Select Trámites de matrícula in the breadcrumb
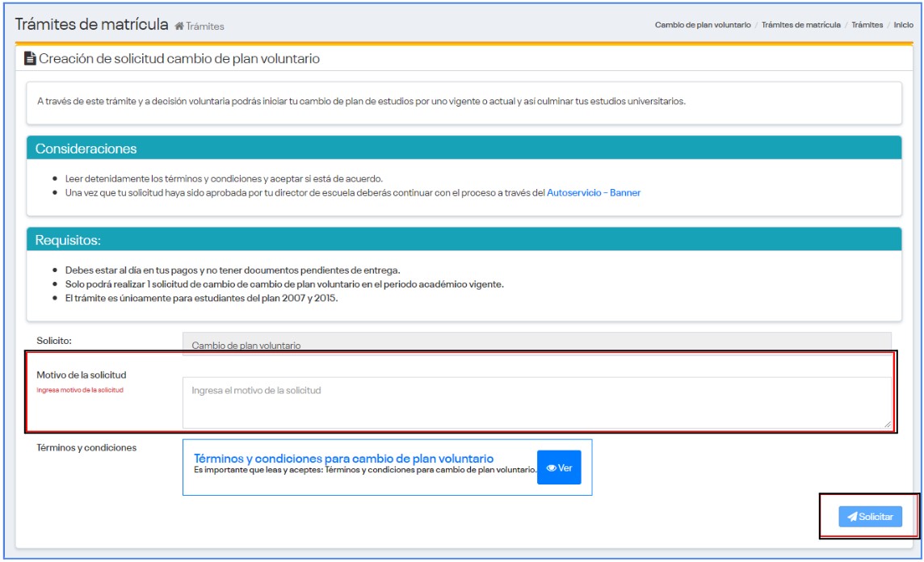The height and width of the screenshot is (562, 924). tap(800, 25)
